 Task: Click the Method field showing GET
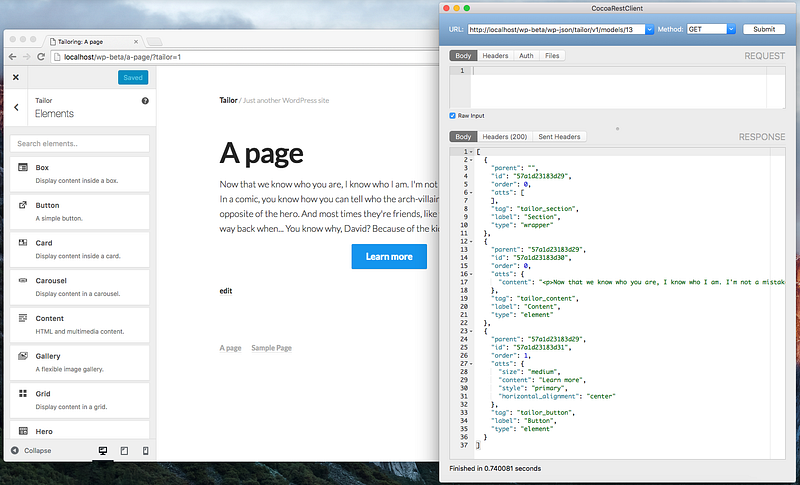(x=707, y=30)
